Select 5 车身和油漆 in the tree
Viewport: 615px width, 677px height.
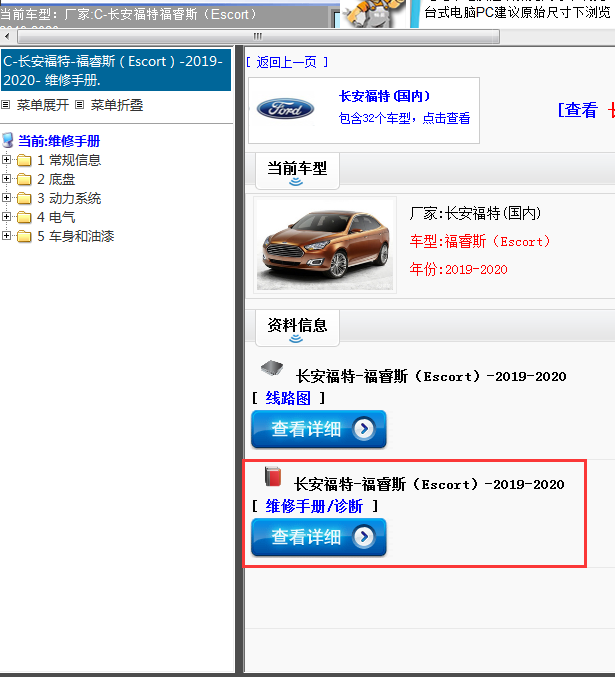click(x=76, y=236)
